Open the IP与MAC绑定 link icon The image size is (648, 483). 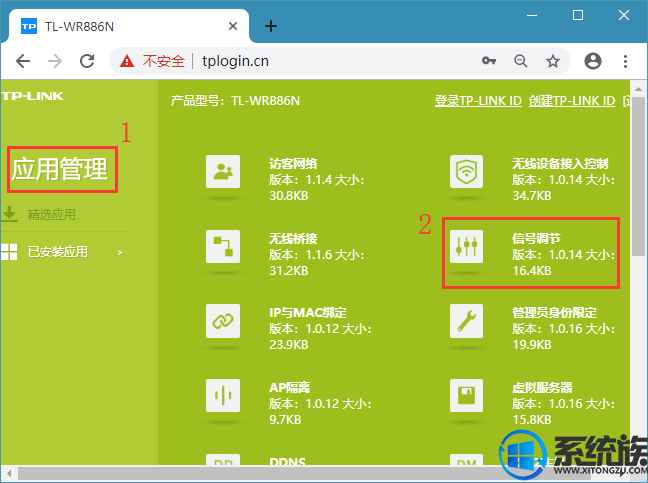click(223, 321)
